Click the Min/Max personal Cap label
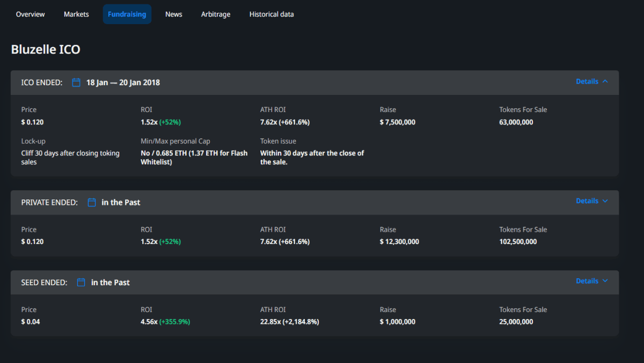 click(175, 141)
